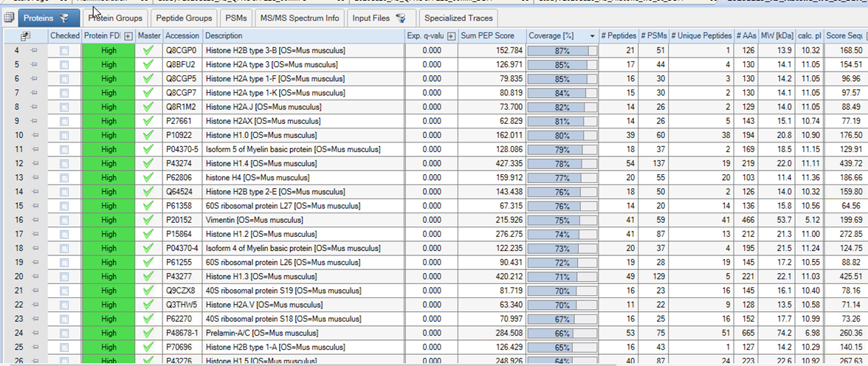Check the box for Histone H2AX row
The height and width of the screenshot is (366, 868).
pyautogui.click(x=65, y=121)
